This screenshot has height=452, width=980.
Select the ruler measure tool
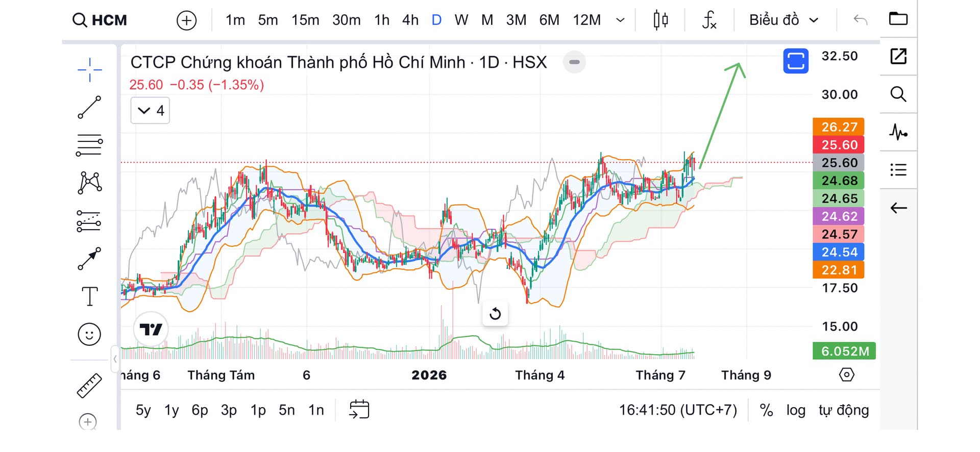tap(89, 385)
